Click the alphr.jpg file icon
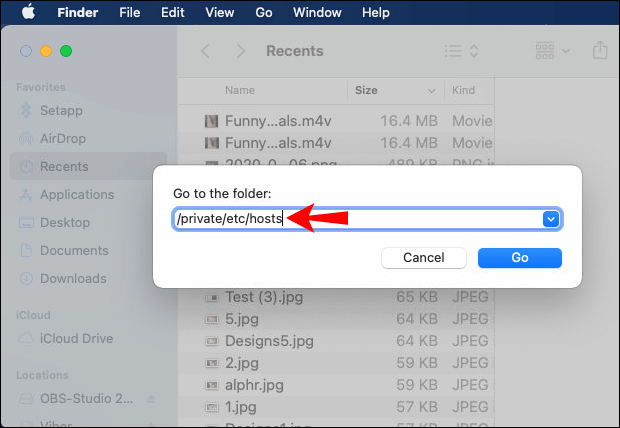The width and height of the screenshot is (620, 428). point(212,385)
